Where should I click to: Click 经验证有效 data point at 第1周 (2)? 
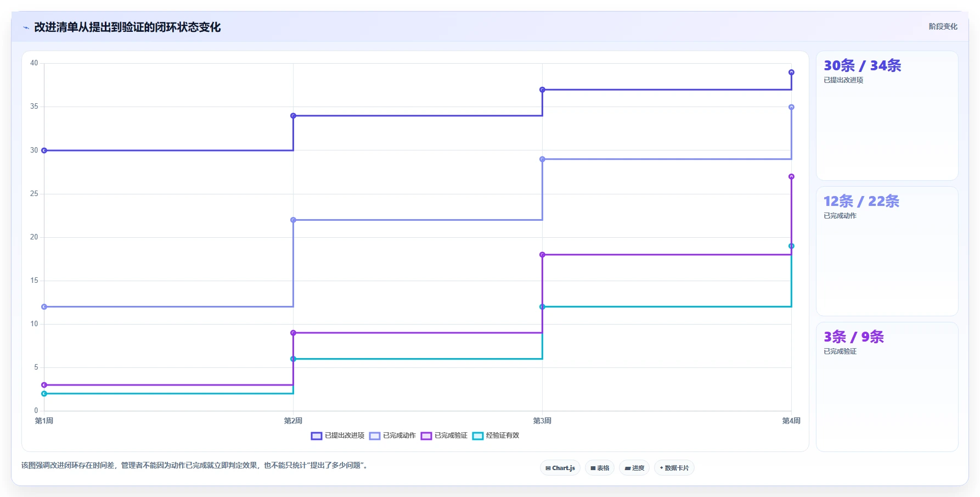click(44, 394)
